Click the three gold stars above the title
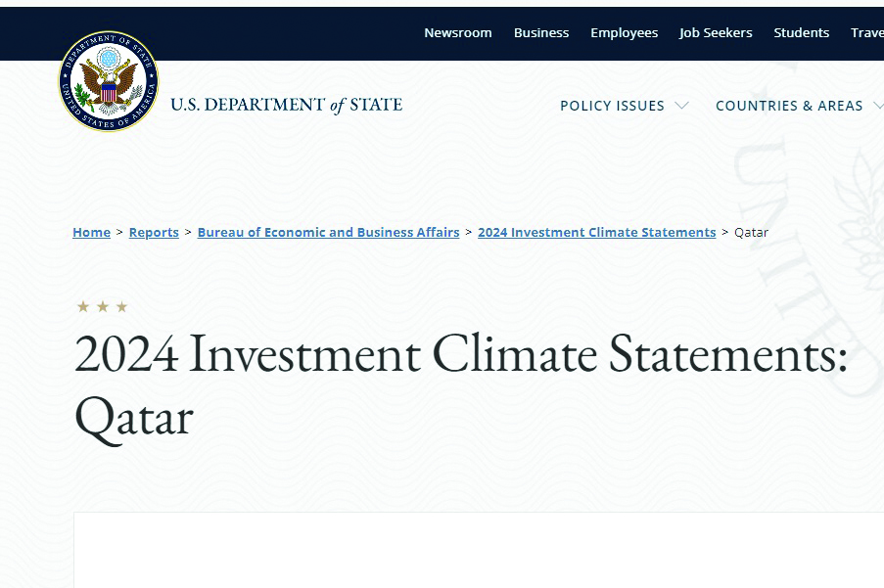This screenshot has width=884, height=588. tap(102, 307)
